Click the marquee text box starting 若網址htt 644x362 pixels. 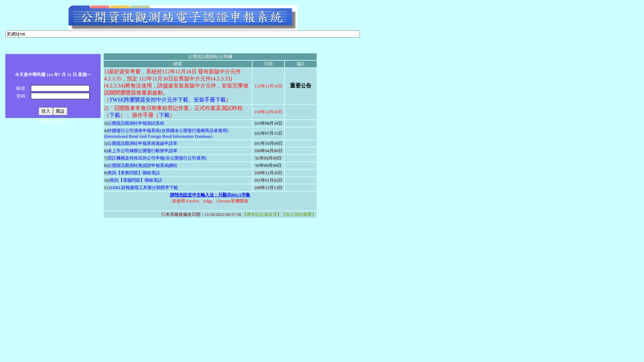tap(182, 34)
